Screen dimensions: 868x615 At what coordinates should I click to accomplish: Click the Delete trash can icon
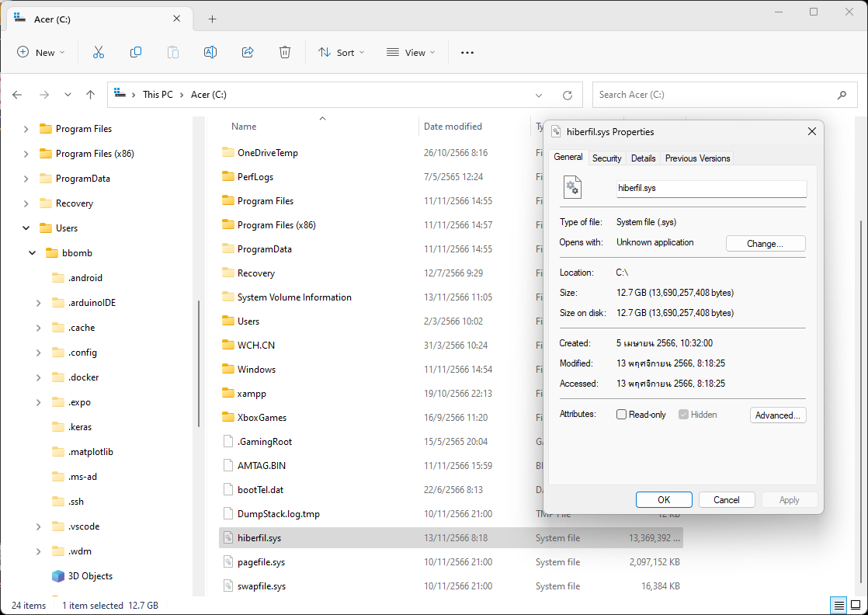(285, 52)
